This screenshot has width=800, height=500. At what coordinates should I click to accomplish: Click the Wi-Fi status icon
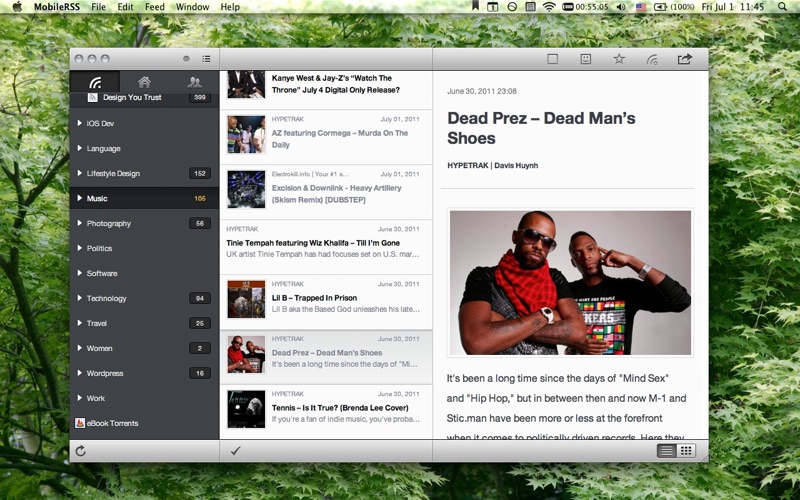[x=549, y=7]
